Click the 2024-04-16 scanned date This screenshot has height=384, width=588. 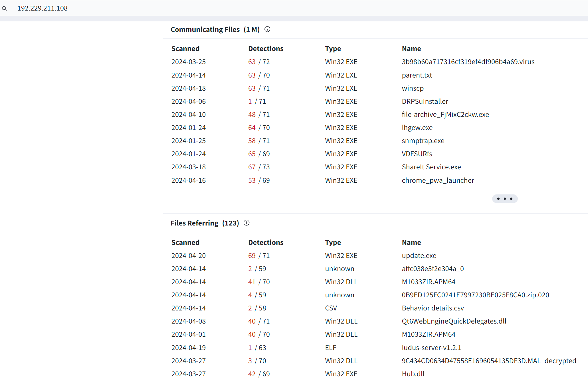click(188, 180)
